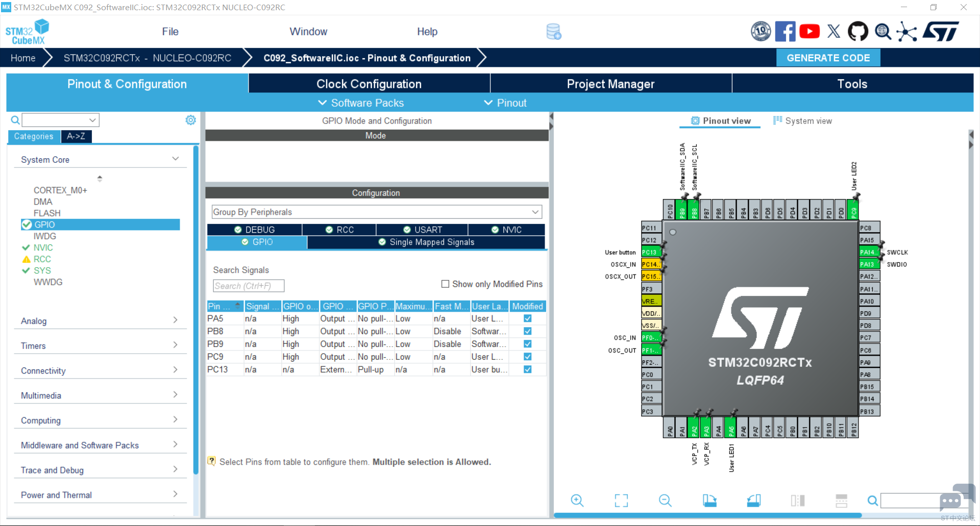The height and width of the screenshot is (526, 980).
Task: Open the File menu
Action: click(170, 32)
